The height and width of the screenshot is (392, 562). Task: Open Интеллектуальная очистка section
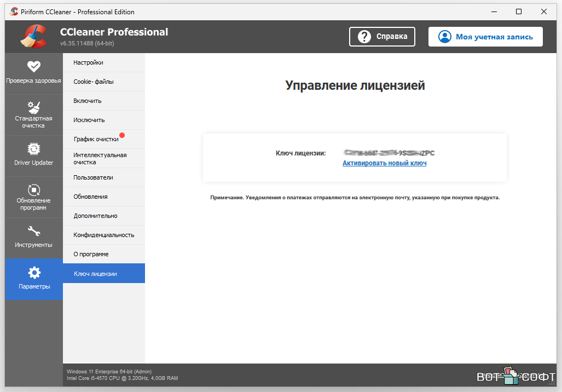[104, 158]
